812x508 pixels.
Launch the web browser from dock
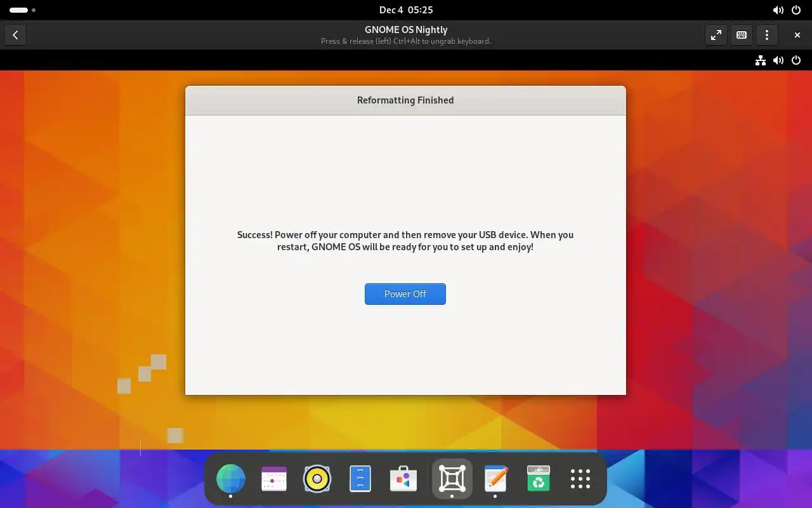click(231, 479)
